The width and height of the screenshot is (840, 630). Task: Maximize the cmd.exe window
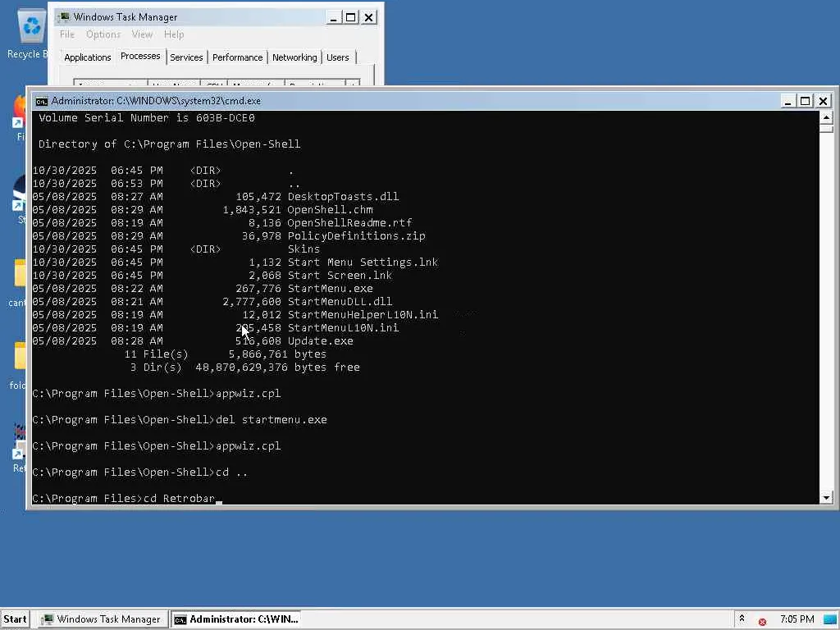pyautogui.click(x=806, y=101)
